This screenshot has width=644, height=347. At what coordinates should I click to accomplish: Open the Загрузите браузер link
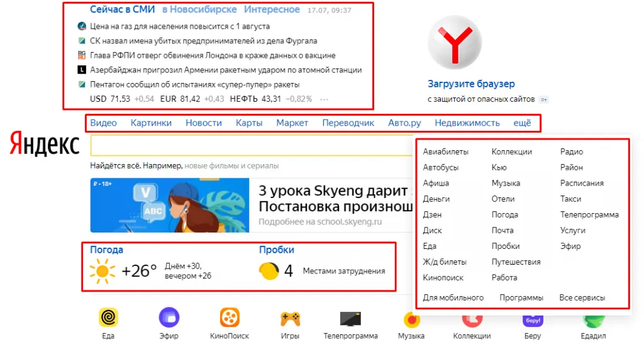pos(471,84)
